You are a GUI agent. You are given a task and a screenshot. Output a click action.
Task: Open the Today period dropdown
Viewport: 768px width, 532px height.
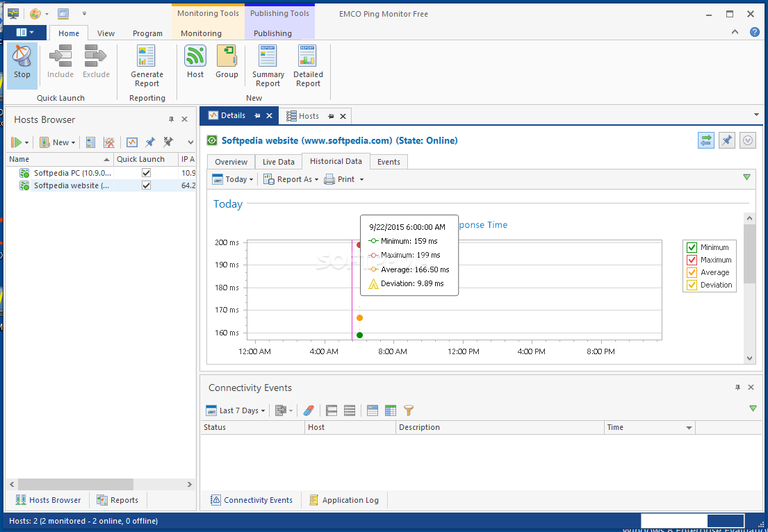233,179
